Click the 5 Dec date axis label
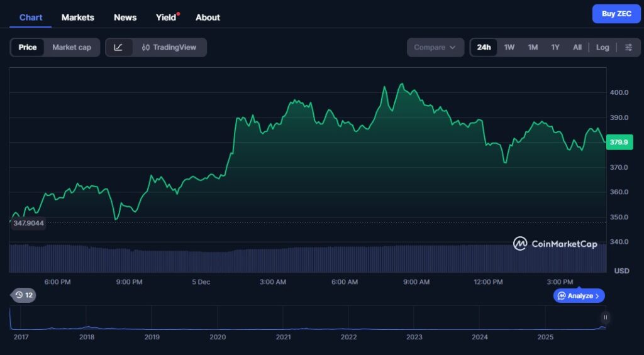This screenshot has width=644, height=355. pyautogui.click(x=201, y=282)
